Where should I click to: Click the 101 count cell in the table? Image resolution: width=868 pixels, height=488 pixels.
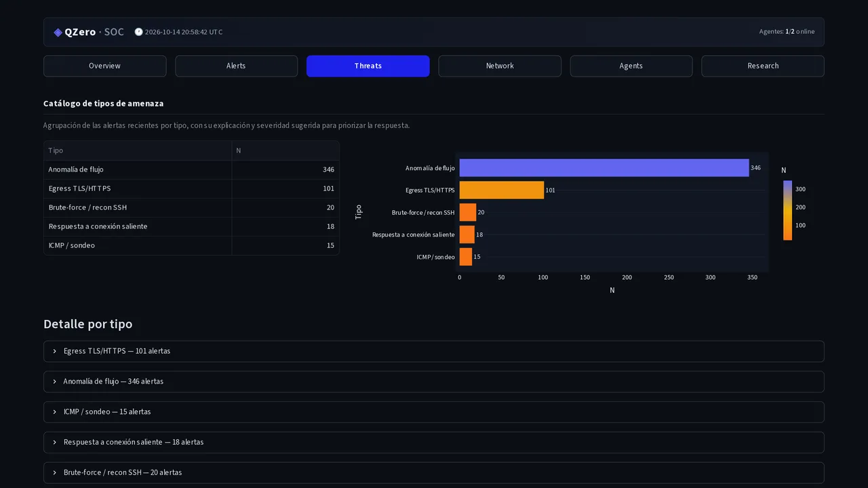(x=285, y=188)
